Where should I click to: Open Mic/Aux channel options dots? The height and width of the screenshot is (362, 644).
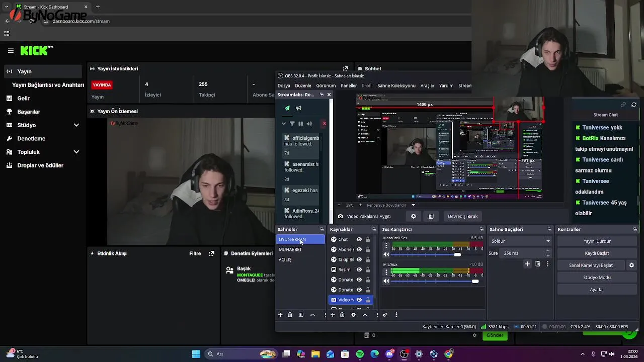[x=386, y=272]
